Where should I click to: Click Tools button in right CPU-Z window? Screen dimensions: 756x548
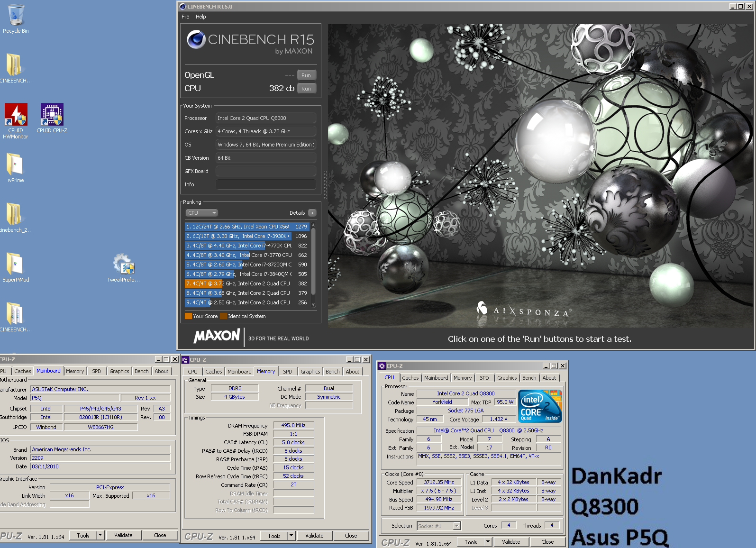click(471, 542)
